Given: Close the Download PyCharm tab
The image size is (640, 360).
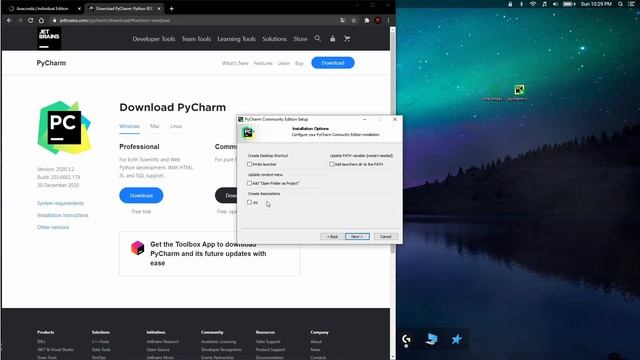Looking at the screenshot, I should point(159,9).
